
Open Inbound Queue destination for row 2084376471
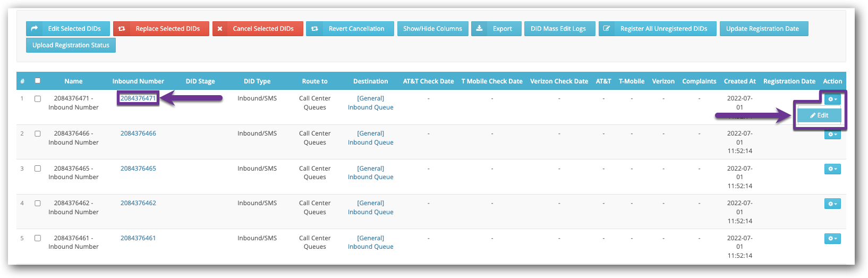coord(371,103)
